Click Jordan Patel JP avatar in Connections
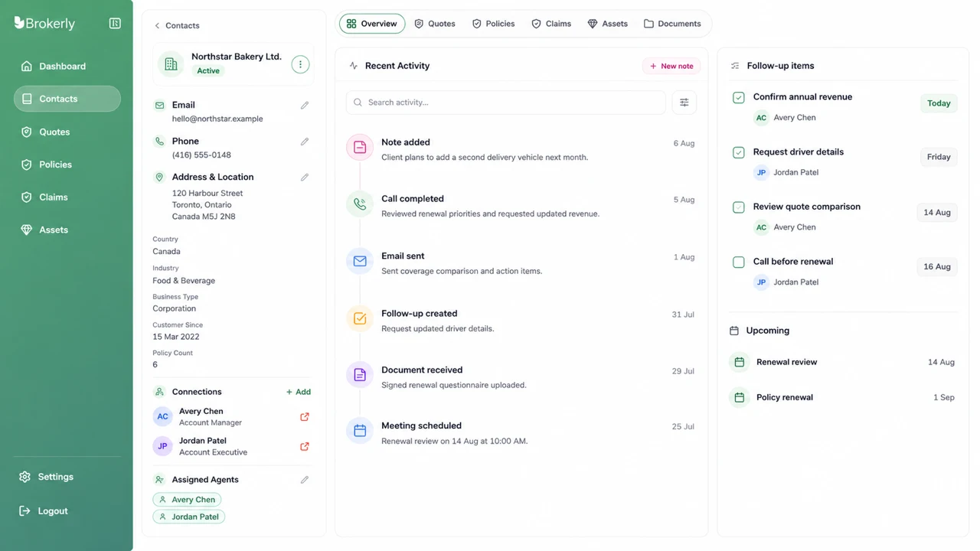The height and width of the screenshot is (551, 980). coord(162,446)
